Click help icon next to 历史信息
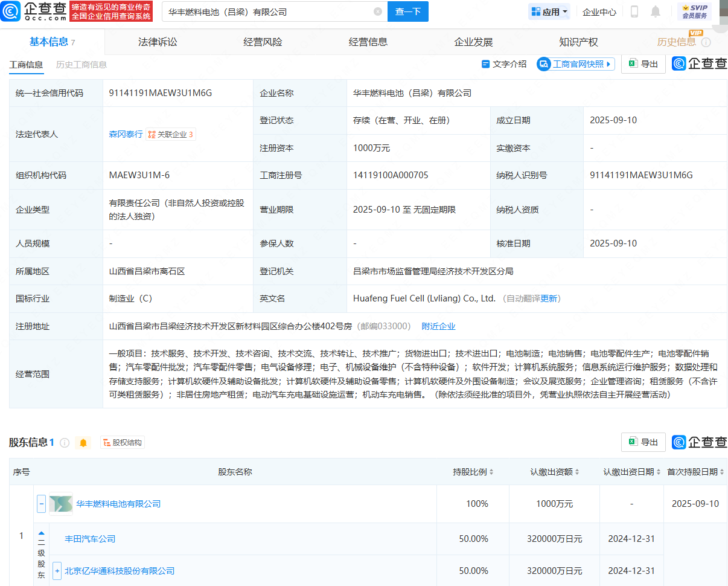The height and width of the screenshot is (586, 728). point(706,42)
